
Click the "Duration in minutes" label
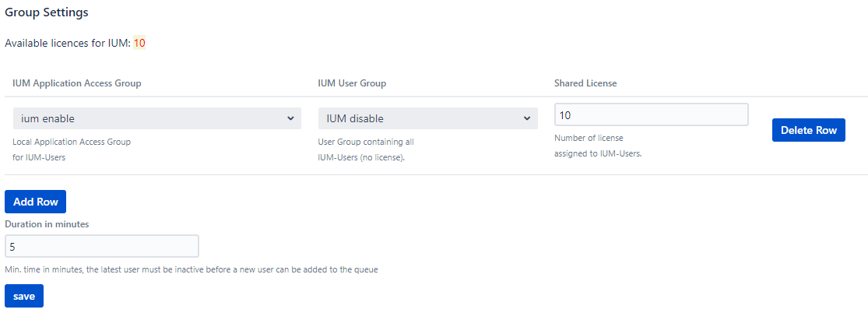(x=47, y=224)
